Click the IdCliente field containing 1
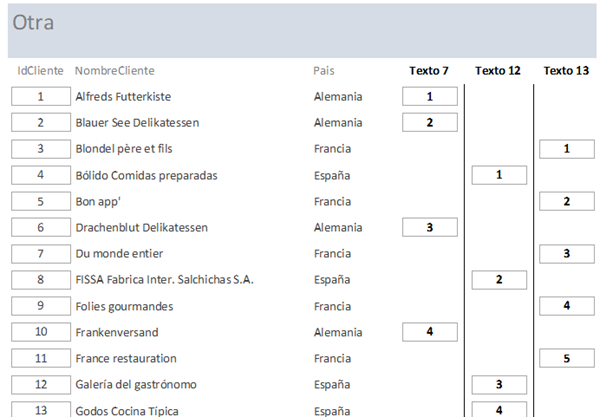 [x=40, y=97]
